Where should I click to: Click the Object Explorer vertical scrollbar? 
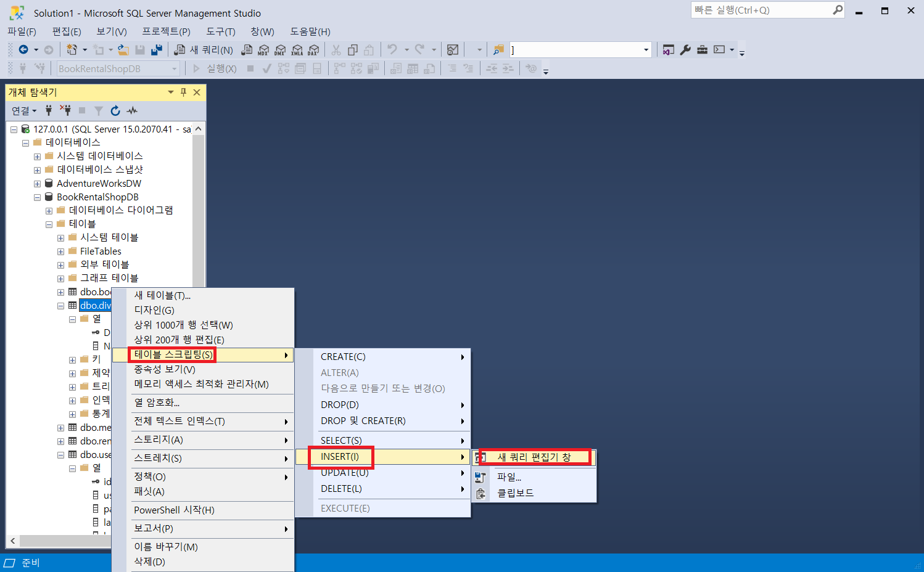(x=199, y=210)
